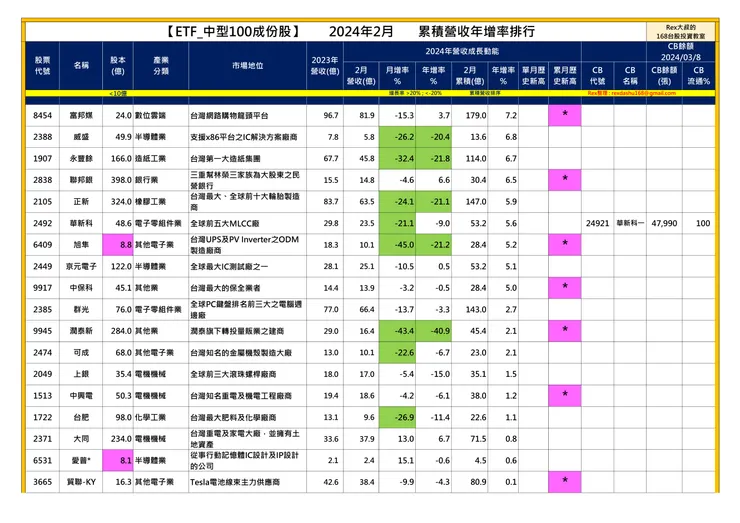Click the green -43.4 monthly growth cell
Screen dimensions: 740x523
coord(397,331)
